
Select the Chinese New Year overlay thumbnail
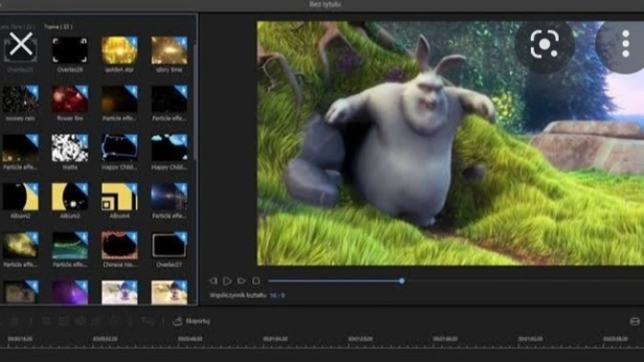119,245
